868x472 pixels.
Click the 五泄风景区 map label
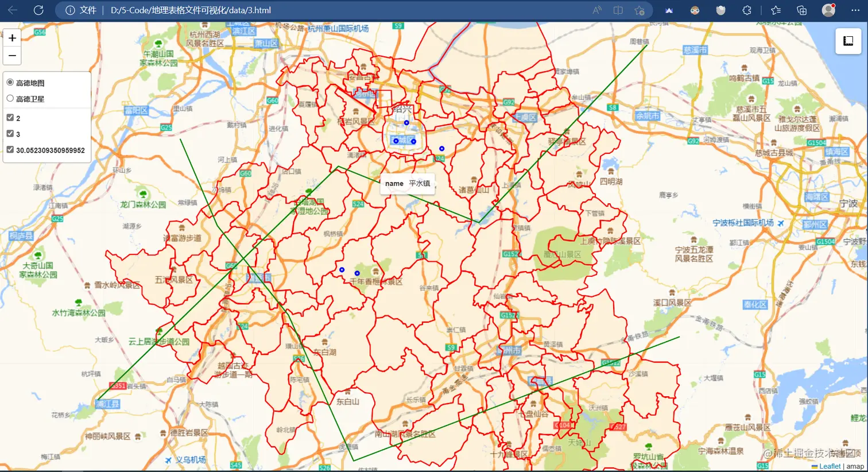(x=174, y=280)
